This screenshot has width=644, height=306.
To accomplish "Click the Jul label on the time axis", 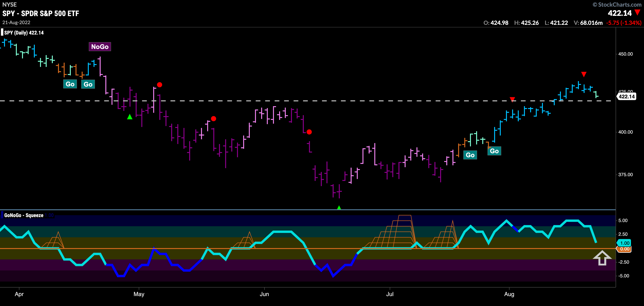I will [390, 294].
